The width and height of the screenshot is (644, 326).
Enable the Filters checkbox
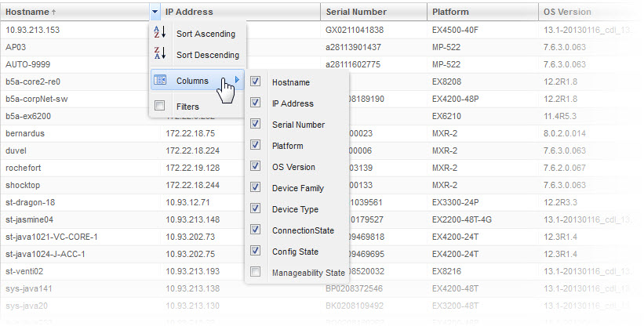(160, 106)
